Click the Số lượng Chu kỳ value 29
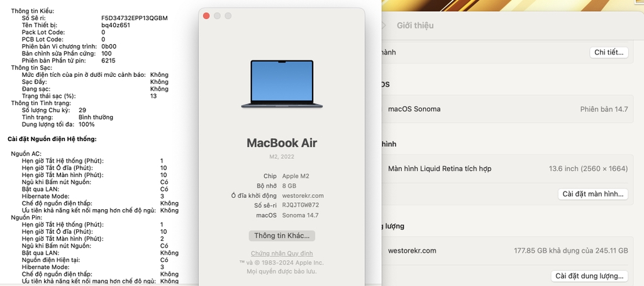This screenshot has width=644, height=286. point(82,110)
